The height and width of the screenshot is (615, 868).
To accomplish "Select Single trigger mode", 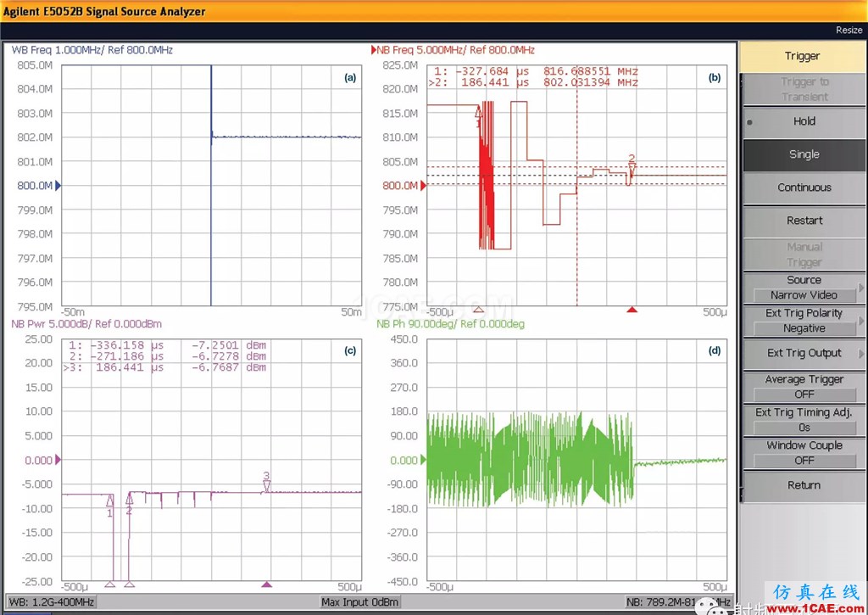I will pos(804,154).
